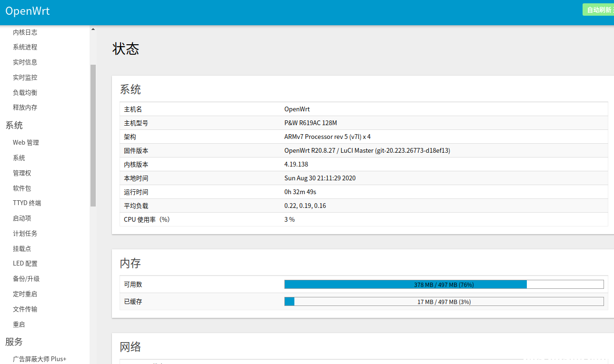Screen dimensions: 614x364
Task: Open 备份/升级 backup and upgrade page
Action: pos(26,279)
